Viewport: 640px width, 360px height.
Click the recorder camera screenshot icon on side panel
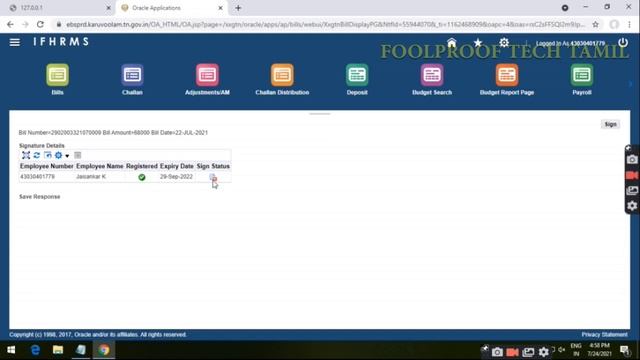pyautogui.click(x=632, y=160)
